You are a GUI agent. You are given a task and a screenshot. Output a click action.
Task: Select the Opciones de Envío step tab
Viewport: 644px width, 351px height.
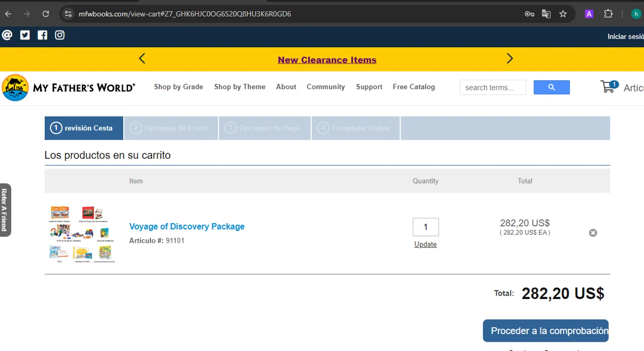(171, 128)
